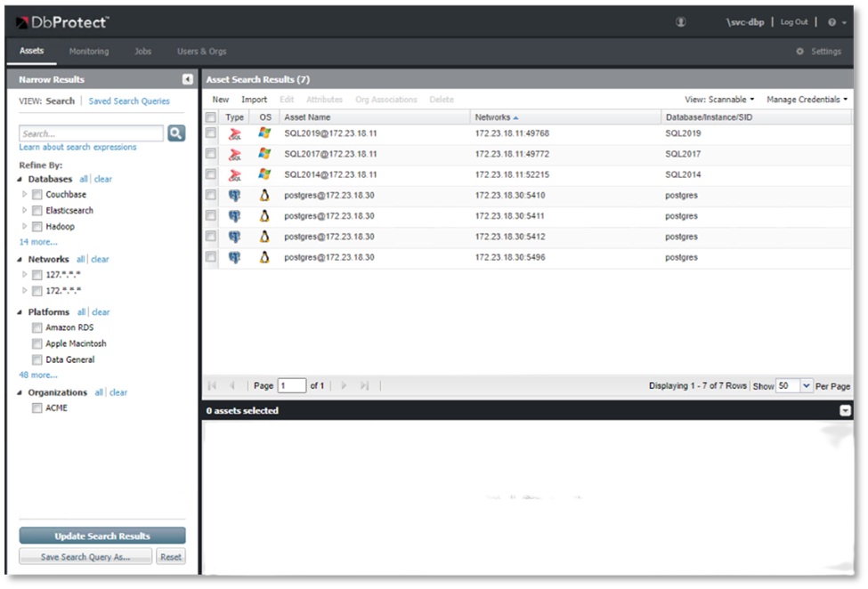This screenshot has height=589, width=868.
Task: Tick the Couchbase database filter checkbox
Action: [37, 195]
